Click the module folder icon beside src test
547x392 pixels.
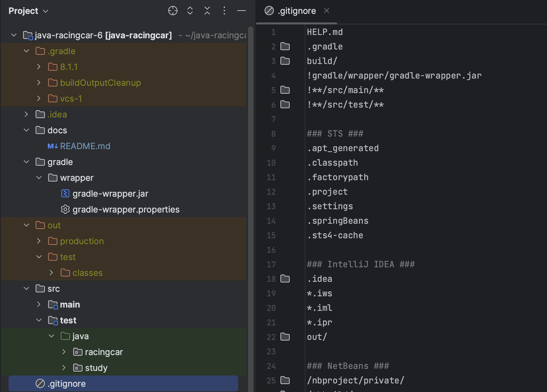pos(53,320)
